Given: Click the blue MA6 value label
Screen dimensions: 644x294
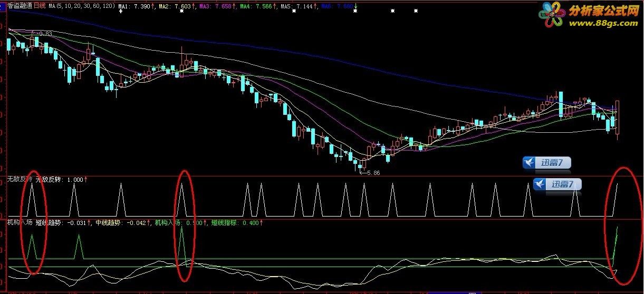Looking at the screenshot, I should pyautogui.click(x=338, y=5).
